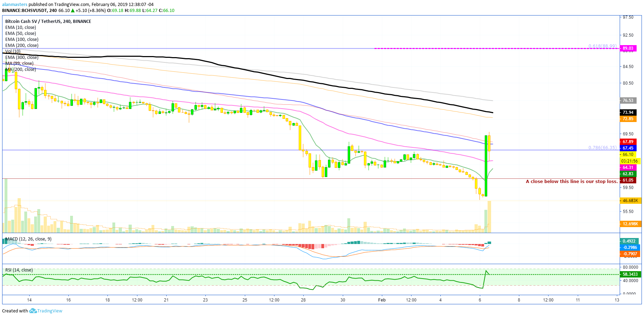Click the date label 6 on time axis

point(480,300)
